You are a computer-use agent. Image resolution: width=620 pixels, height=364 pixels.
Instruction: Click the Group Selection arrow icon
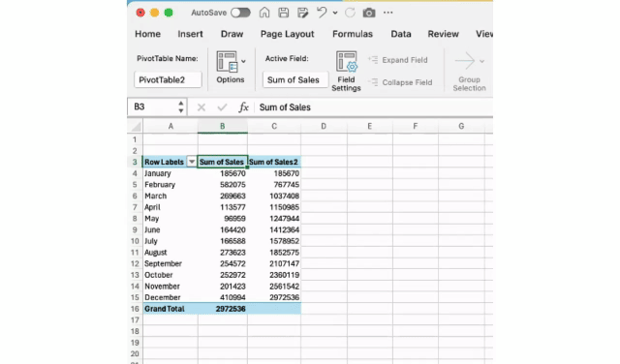(465, 61)
